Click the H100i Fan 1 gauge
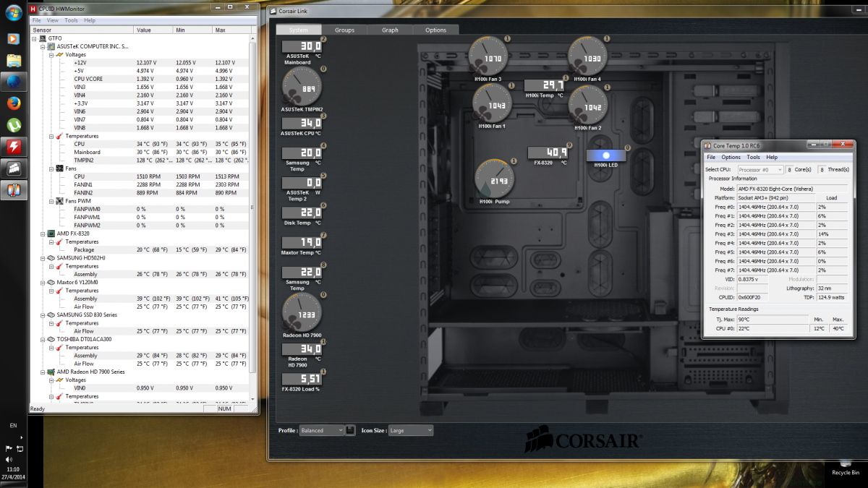Image resolution: width=868 pixels, height=488 pixels. [493, 103]
